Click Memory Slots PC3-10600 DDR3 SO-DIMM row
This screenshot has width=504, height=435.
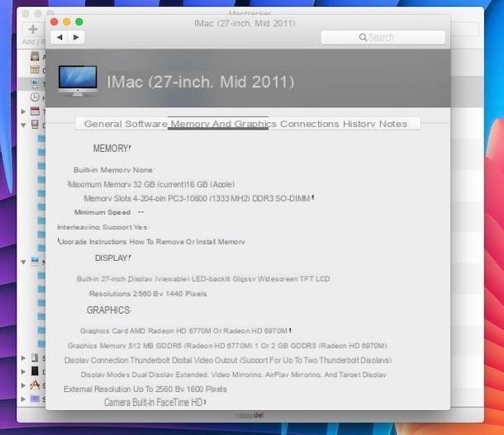point(197,198)
